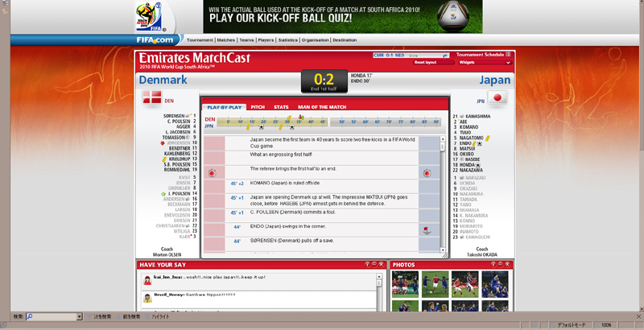Minimize the Photos panel

coord(500,264)
